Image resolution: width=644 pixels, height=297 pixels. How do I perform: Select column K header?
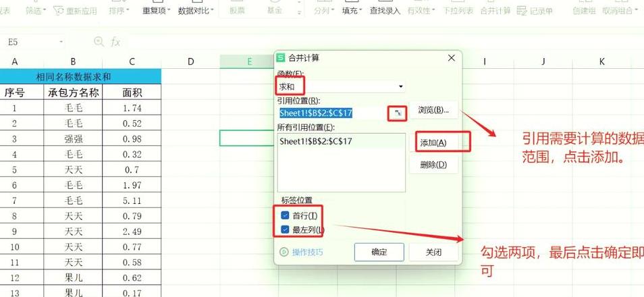coord(601,61)
